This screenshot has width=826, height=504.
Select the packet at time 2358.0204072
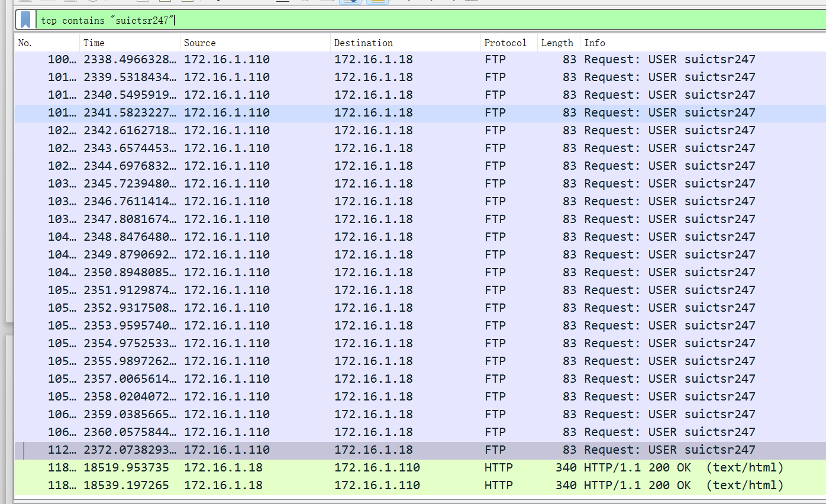click(x=420, y=396)
